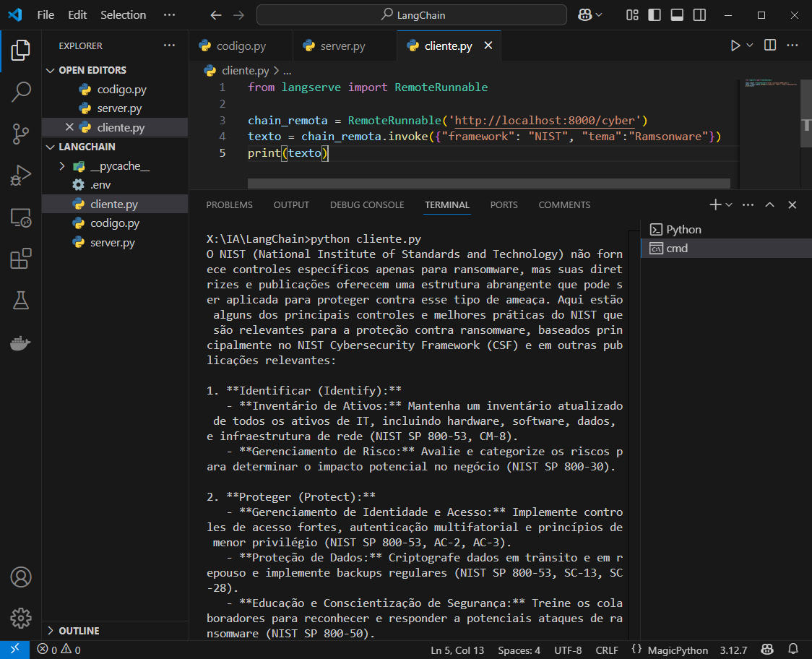
Task: Click the editor minimap preview
Action: (x=772, y=84)
